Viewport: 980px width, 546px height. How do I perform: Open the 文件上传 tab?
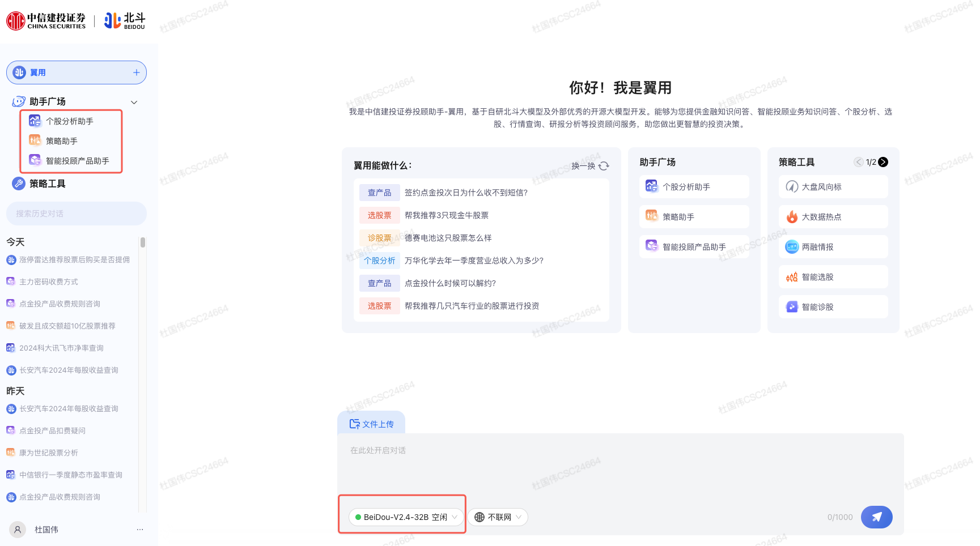coord(371,424)
